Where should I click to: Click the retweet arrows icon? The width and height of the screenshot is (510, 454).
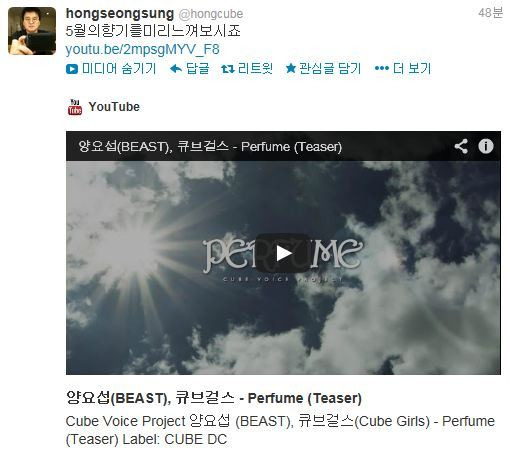coord(228,69)
